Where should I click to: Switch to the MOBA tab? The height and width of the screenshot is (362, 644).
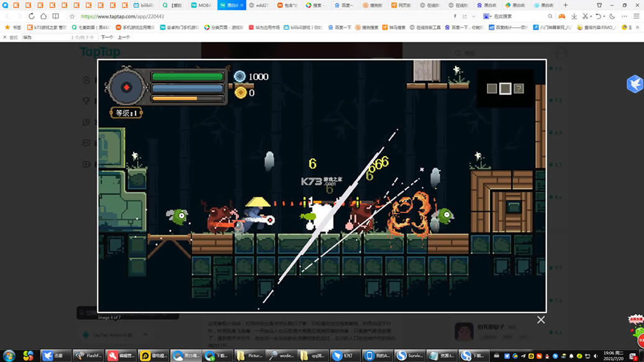(x=202, y=5)
